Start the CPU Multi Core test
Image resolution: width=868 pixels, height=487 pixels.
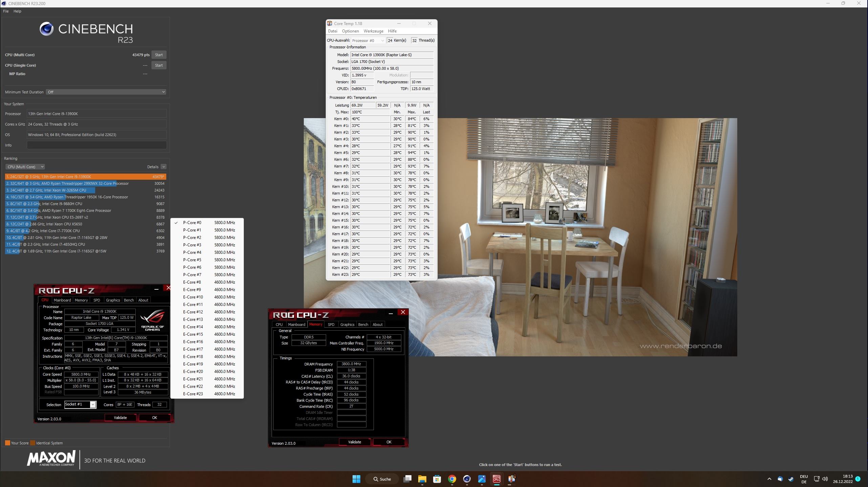coord(158,55)
